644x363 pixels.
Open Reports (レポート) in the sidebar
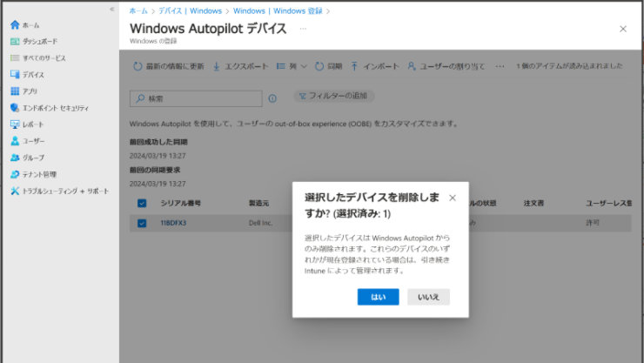click(27, 124)
